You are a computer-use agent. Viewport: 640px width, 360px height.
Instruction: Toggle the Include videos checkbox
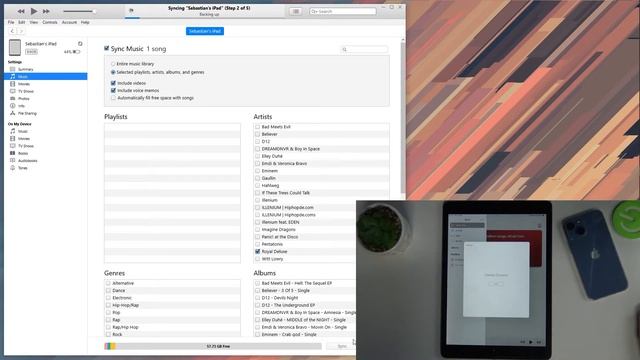pyautogui.click(x=113, y=83)
